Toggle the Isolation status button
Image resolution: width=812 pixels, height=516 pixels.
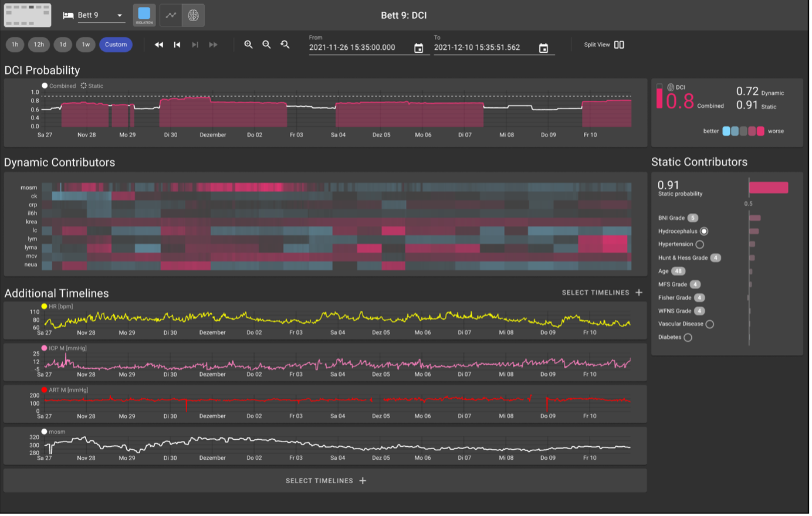(x=144, y=15)
